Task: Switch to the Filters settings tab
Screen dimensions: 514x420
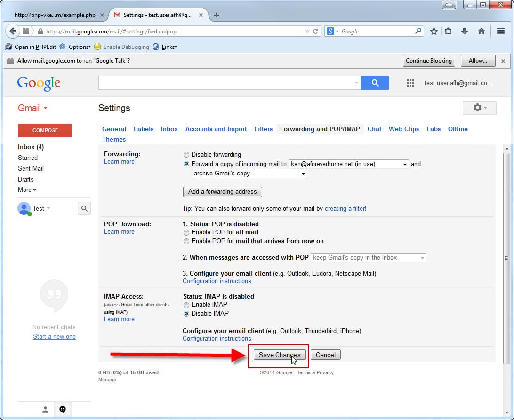Action: pyautogui.click(x=263, y=129)
